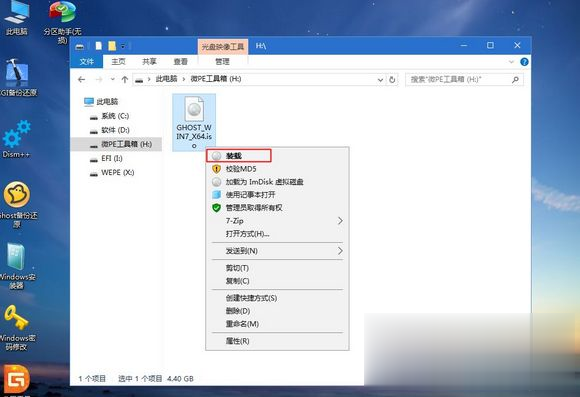Open the Windows安装器 desktop icon

pos(17,266)
